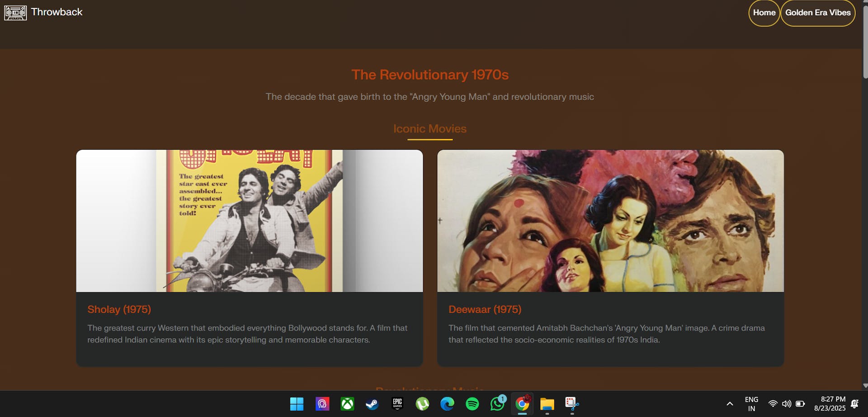Open Spotify from the taskbar
Screen dimensions: 868x417
pos(472,404)
